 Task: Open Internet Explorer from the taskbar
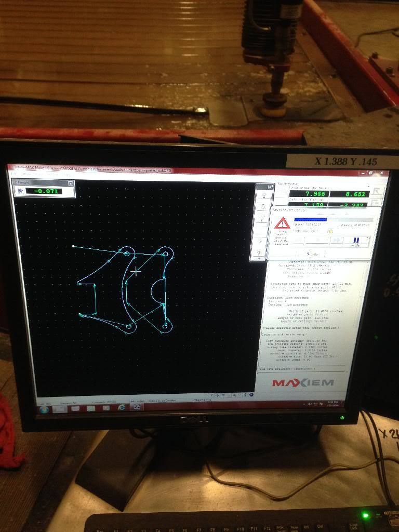click(x=122, y=407)
